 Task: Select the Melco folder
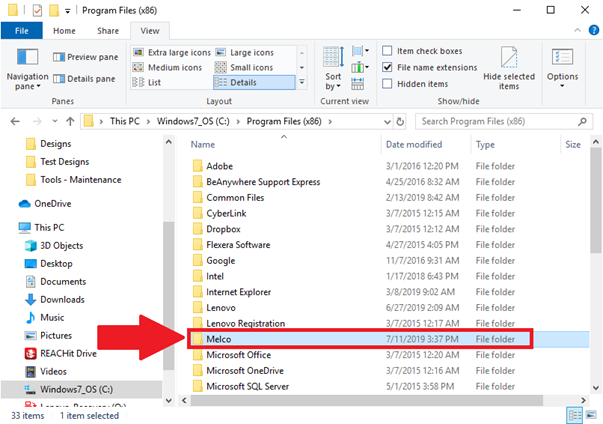[x=218, y=340]
